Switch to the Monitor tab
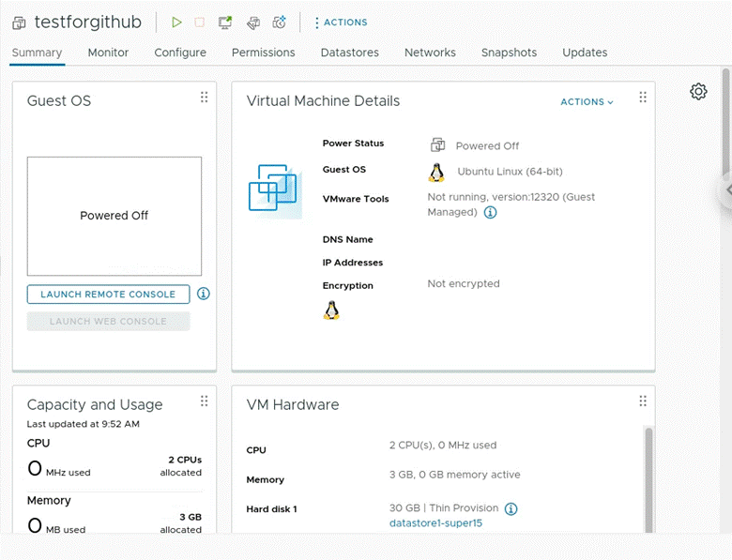This screenshot has height=560, width=732. 108,53
